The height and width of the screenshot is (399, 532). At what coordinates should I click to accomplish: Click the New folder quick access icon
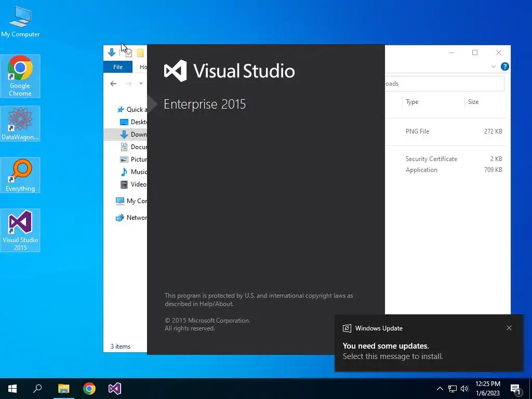click(x=140, y=53)
